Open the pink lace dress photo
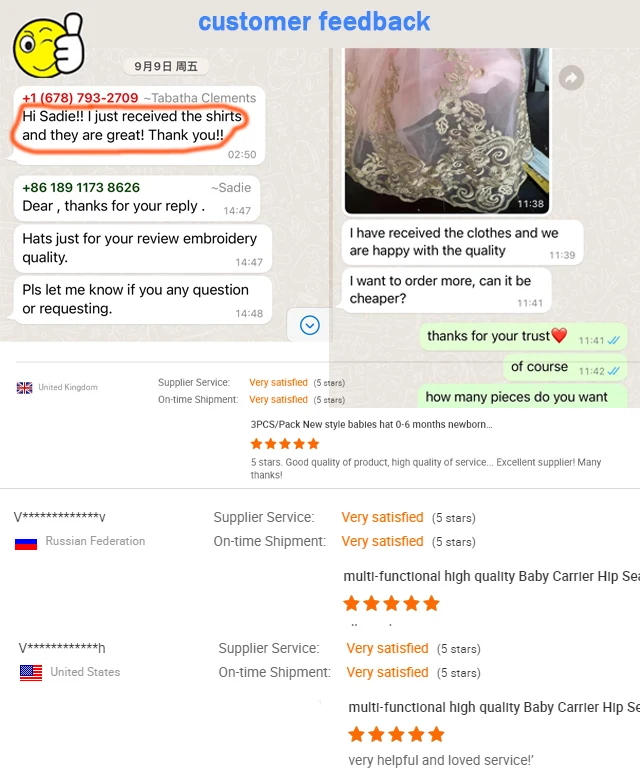 pyautogui.click(x=447, y=131)
